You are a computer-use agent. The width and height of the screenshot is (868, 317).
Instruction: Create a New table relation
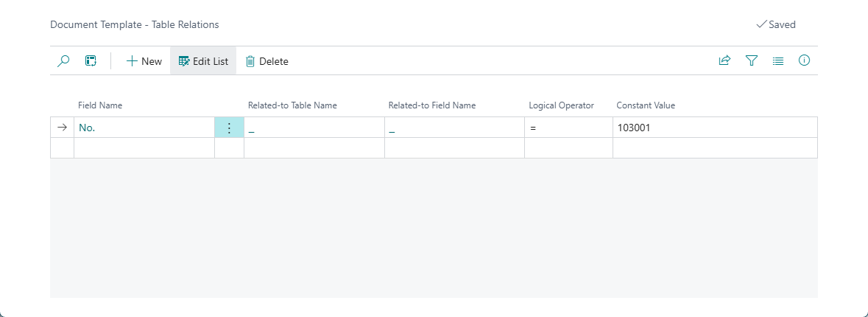click(x=144, y=61)
